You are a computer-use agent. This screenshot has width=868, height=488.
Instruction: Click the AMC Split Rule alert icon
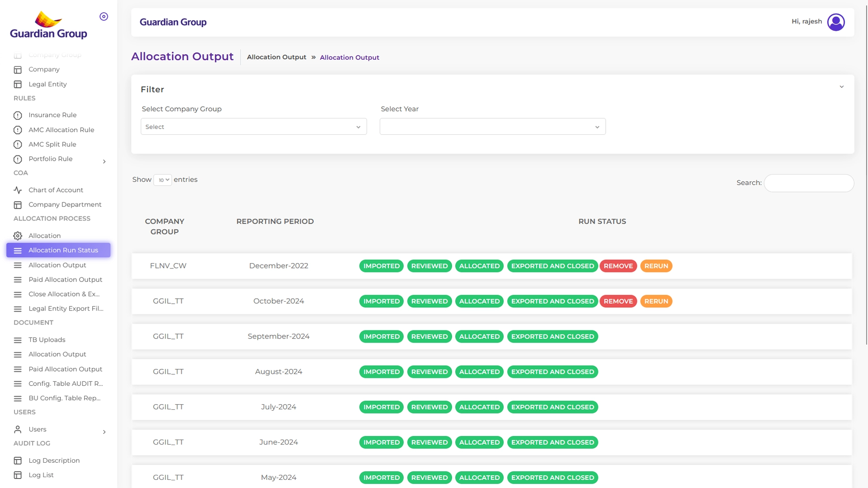click(18, 145)
